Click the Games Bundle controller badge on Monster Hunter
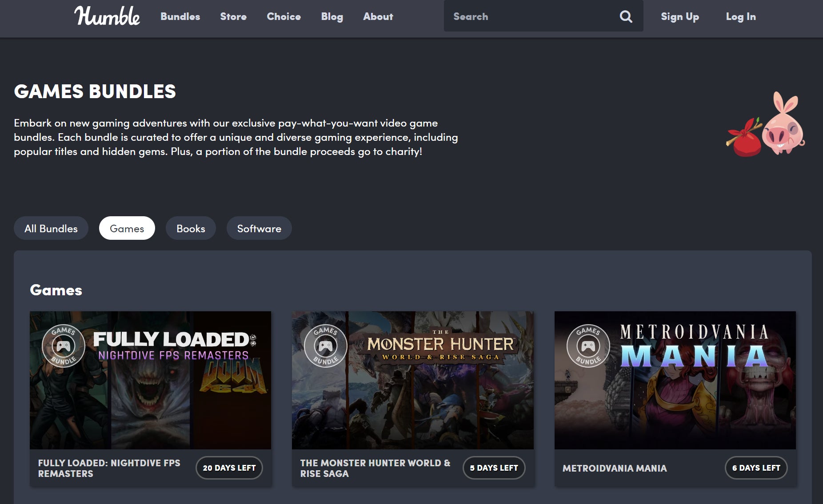Screen dimensions: 823x504 (325, 345)
